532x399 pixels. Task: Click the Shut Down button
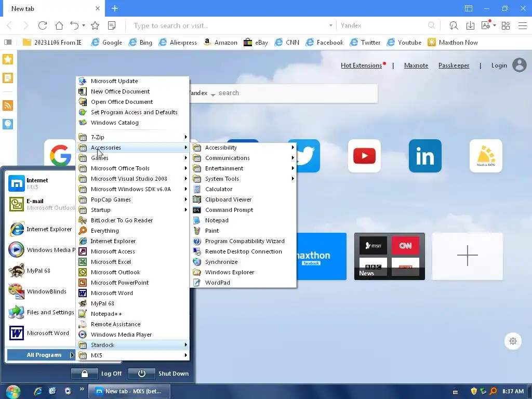pyautogui.click(x=158, y=374)
